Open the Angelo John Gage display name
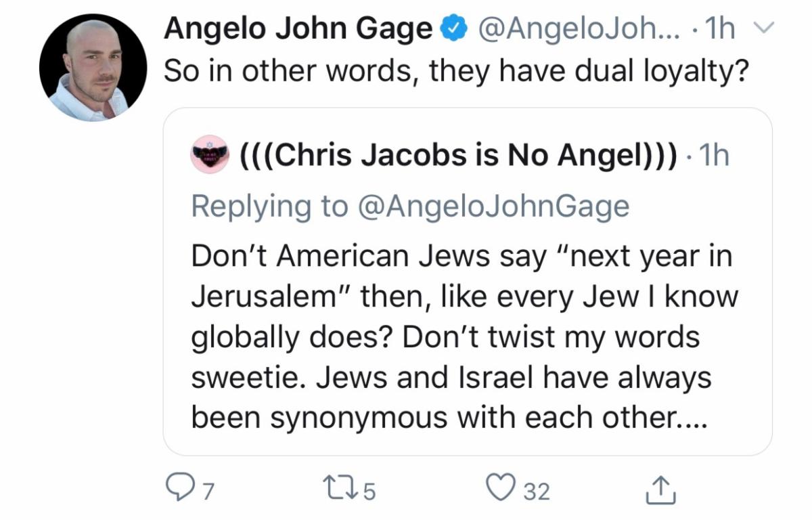Viewport: 812px width, 522px height. [x=298, y=28]
